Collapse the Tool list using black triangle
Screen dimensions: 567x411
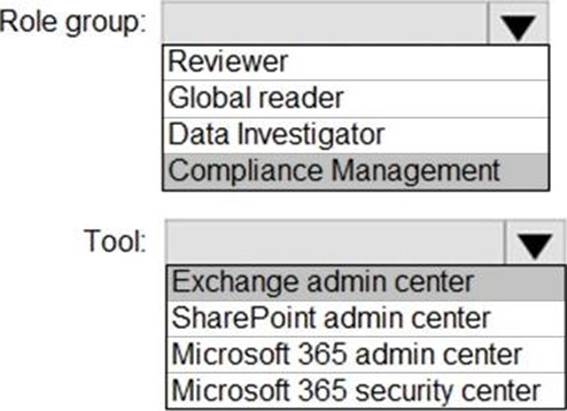coord(535,242)
